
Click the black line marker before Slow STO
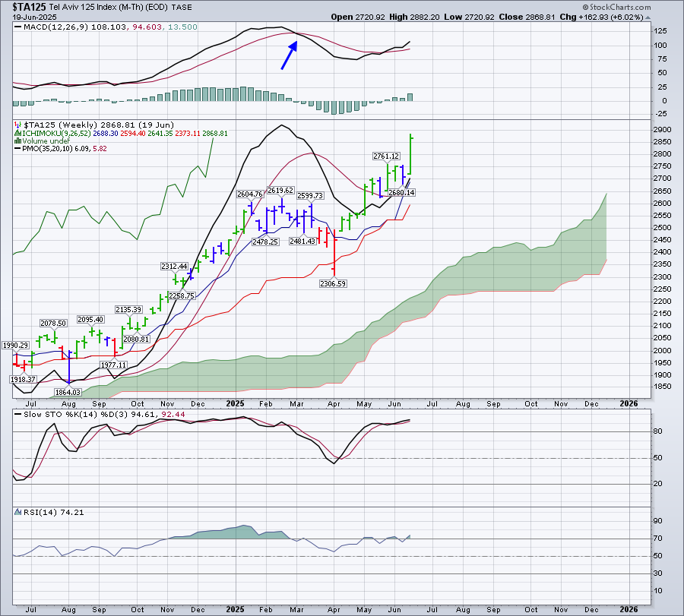[x=18, y=414]
